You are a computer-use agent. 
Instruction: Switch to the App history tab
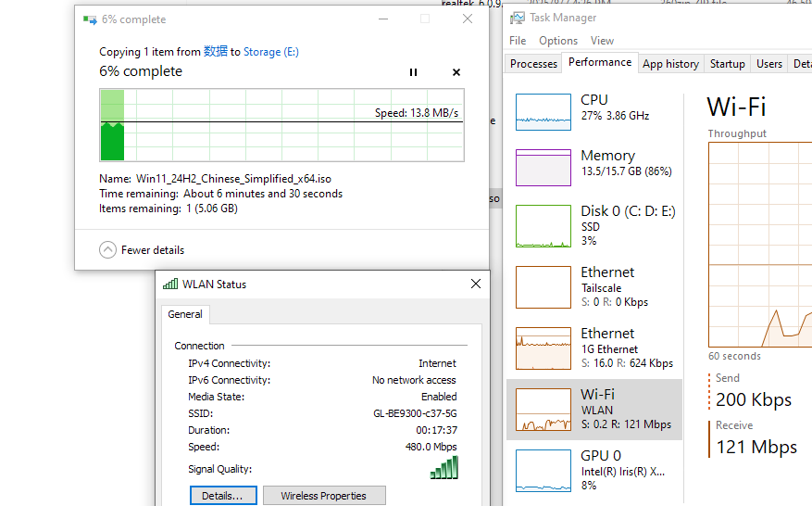coord(670,64)
